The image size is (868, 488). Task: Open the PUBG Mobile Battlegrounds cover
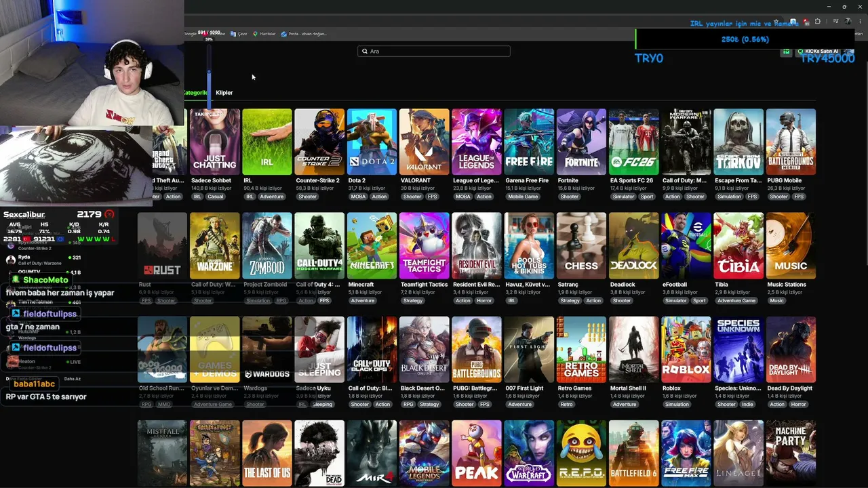(x=791, y=142)
